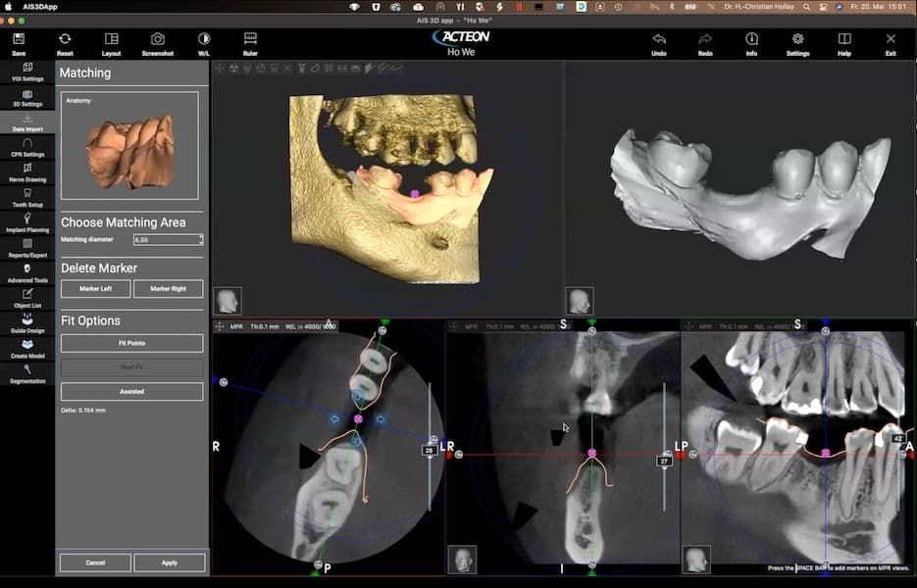917x588 pixels.
Task: Open the Nerve Drawing tool
Action: [x=27, y=172]
